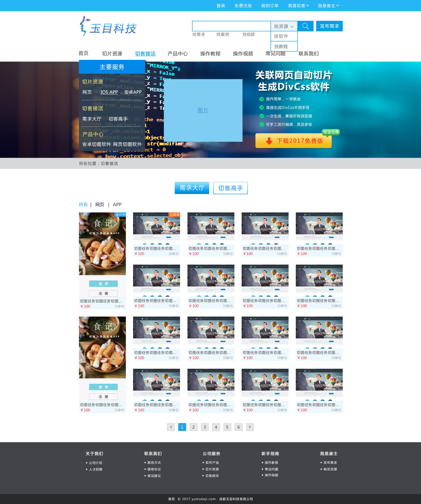This screenshot has height=504, width=421.
Task: Click the 发布需求 button
Action: (x=329, y=26)
